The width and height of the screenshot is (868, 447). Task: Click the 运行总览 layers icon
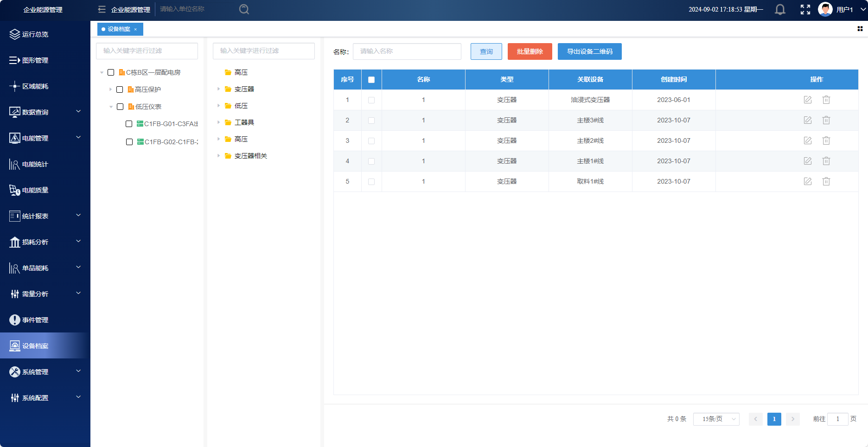[x=15, y=34]
